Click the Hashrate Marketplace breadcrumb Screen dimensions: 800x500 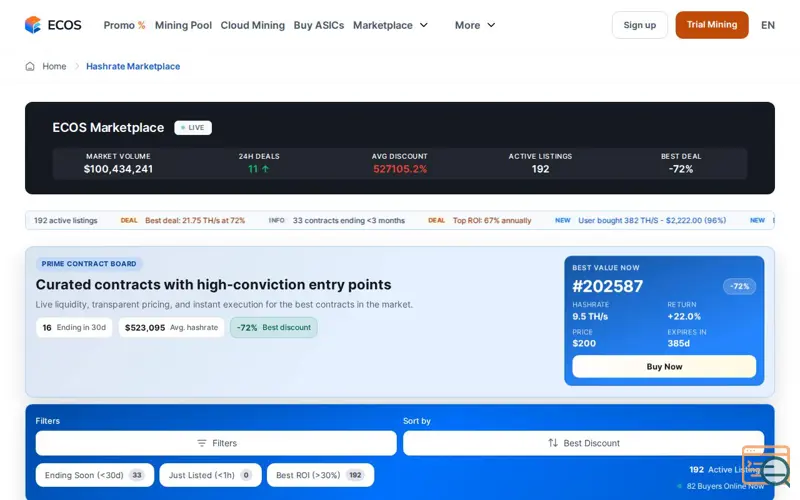(133, 66)
